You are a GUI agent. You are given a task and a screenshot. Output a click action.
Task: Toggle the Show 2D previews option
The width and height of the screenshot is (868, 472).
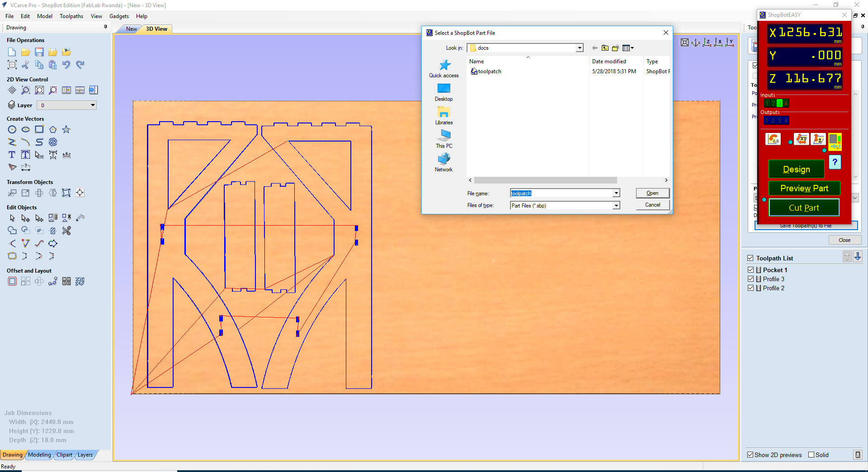(x=750, y=455)
